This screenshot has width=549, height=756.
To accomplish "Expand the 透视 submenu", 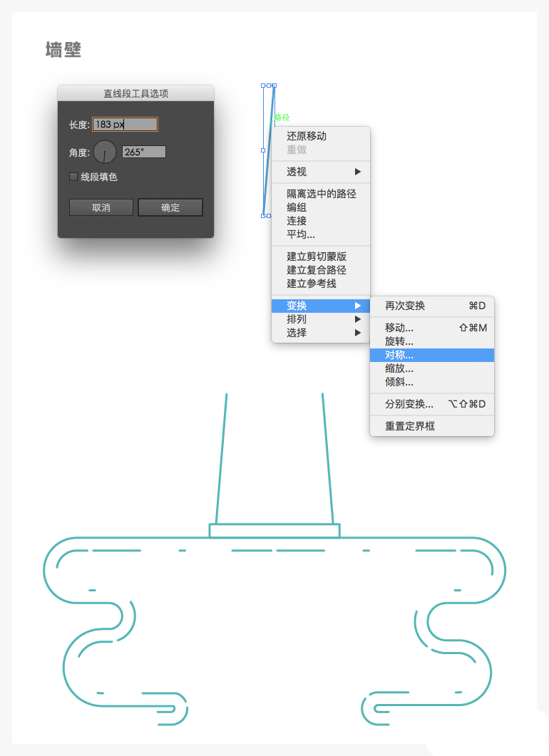I will [x=321, y=172].
